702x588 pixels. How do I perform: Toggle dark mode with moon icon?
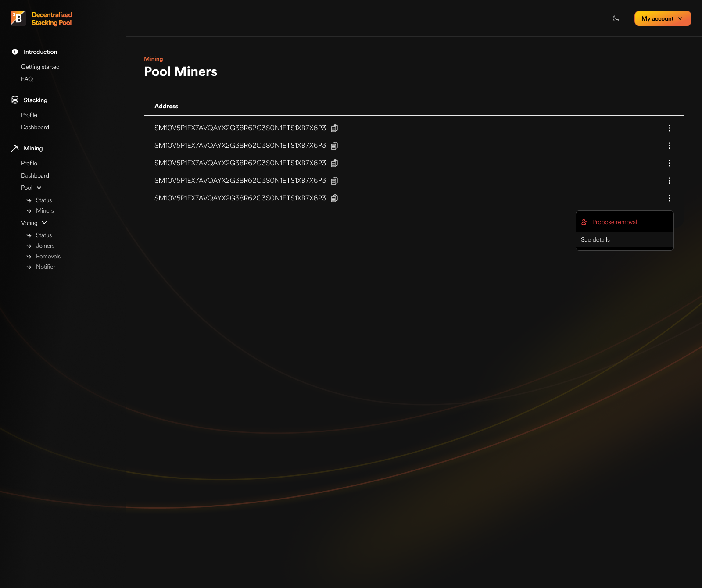pyautogui.click(x=616, y=18)
